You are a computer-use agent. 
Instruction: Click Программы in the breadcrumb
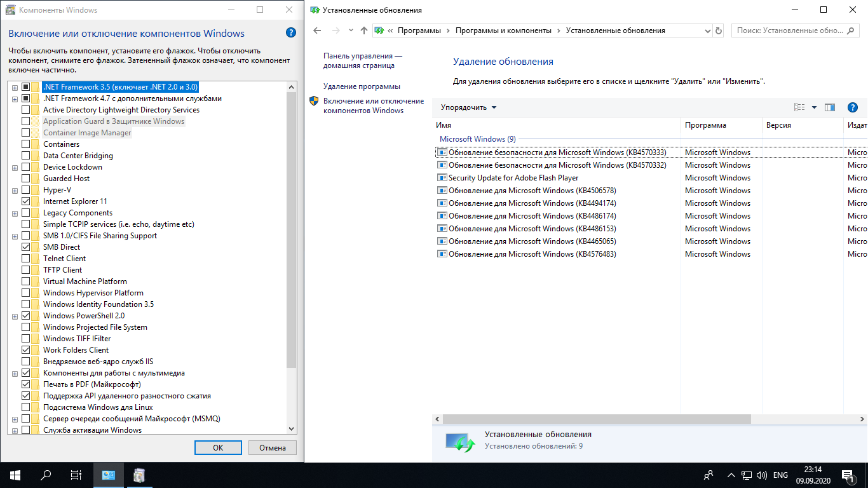click(x=419, y=30)
